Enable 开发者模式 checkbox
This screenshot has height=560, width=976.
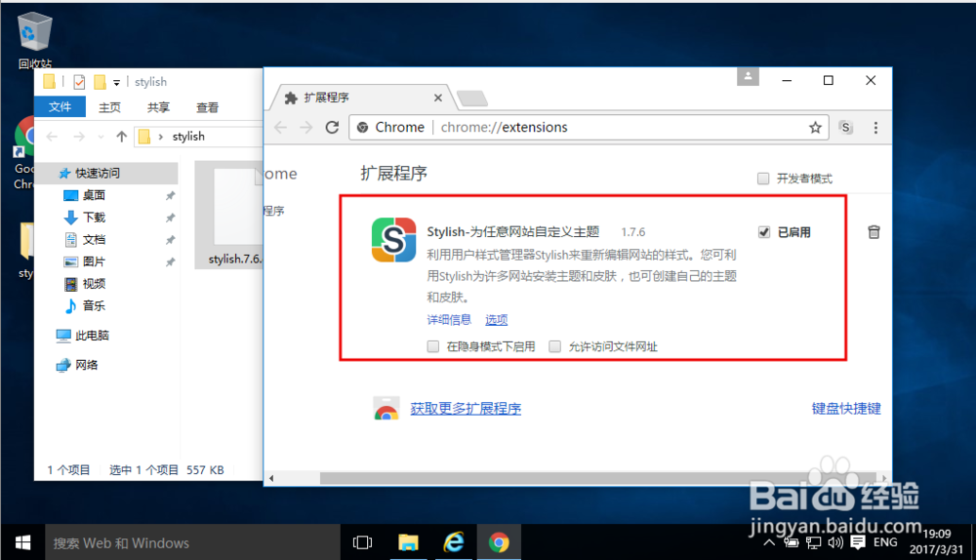click(763, 180)
